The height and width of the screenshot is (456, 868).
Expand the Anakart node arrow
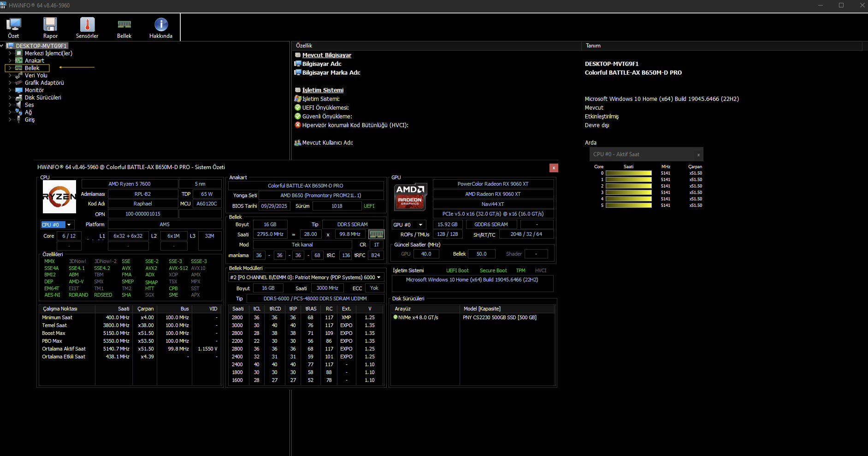tap(10, 61)
